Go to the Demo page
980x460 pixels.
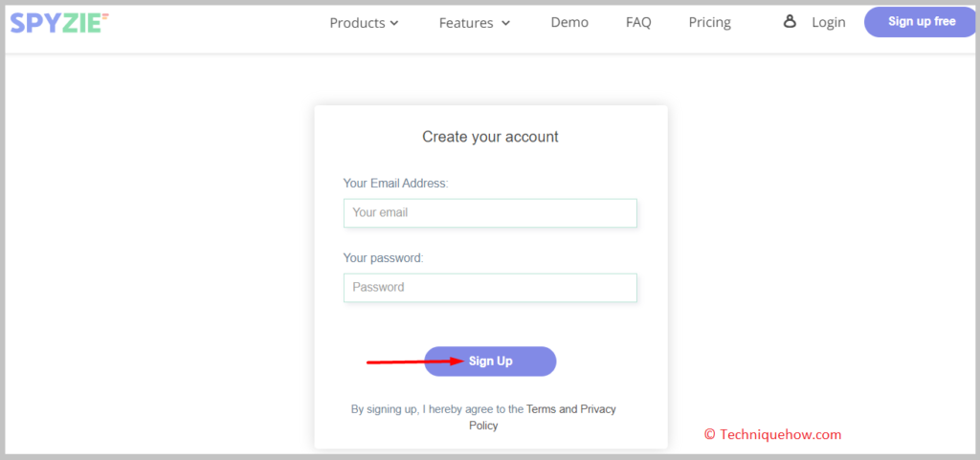[569, 22]
